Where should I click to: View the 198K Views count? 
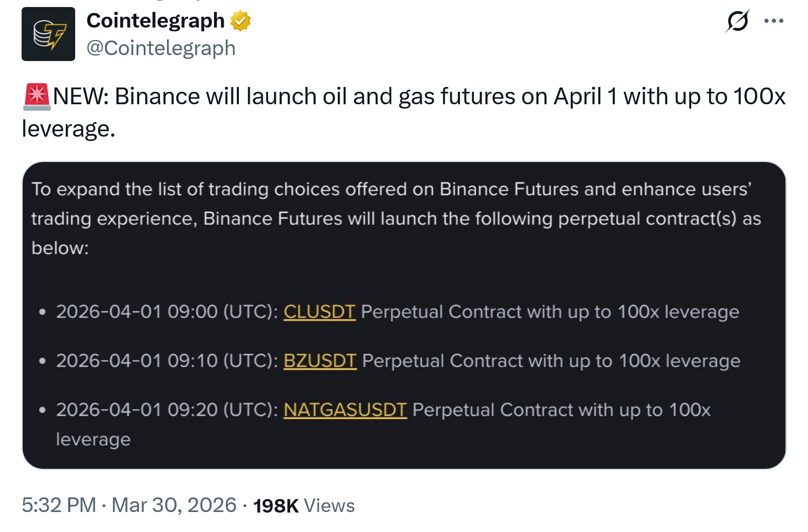304,506
